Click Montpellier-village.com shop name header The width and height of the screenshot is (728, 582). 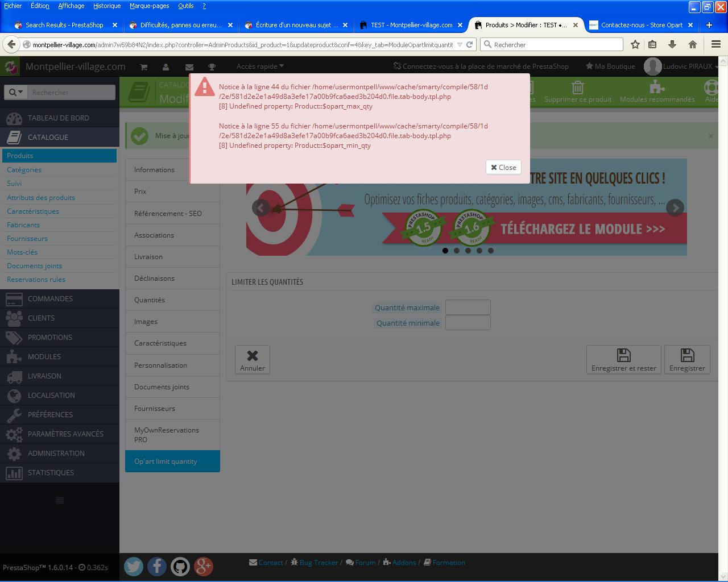point(76,66)
